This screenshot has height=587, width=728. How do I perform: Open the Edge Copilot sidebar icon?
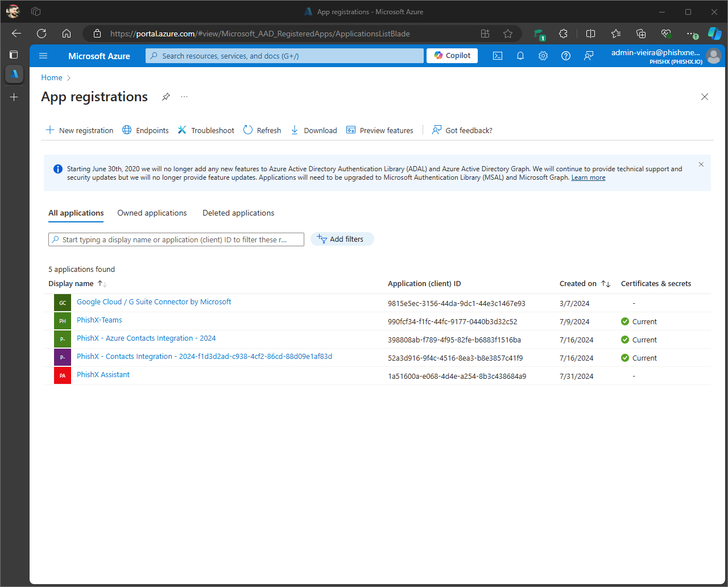(715, 34)
